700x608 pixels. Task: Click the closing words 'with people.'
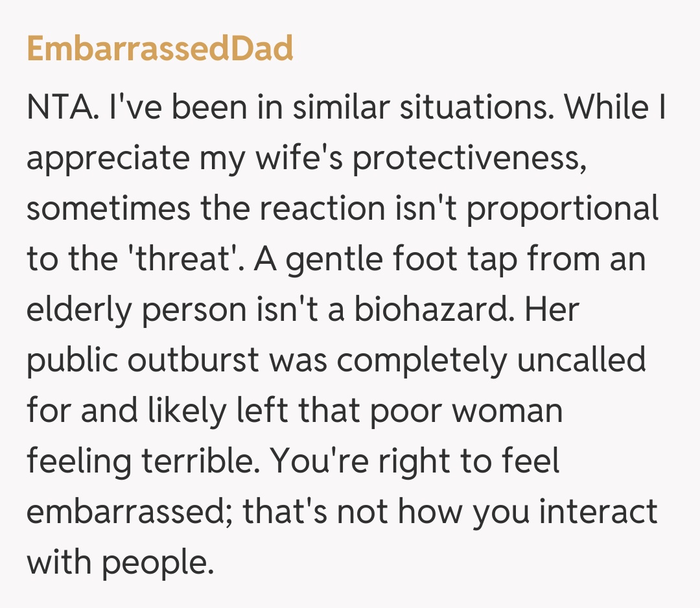119,563
